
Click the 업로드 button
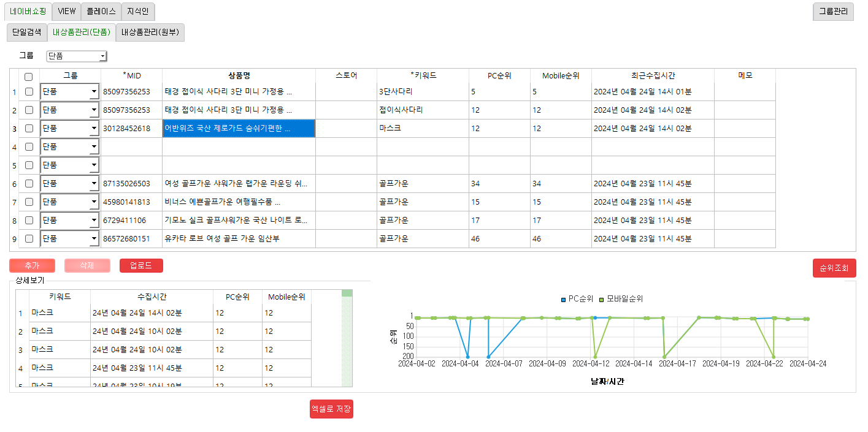click(141, 265)
